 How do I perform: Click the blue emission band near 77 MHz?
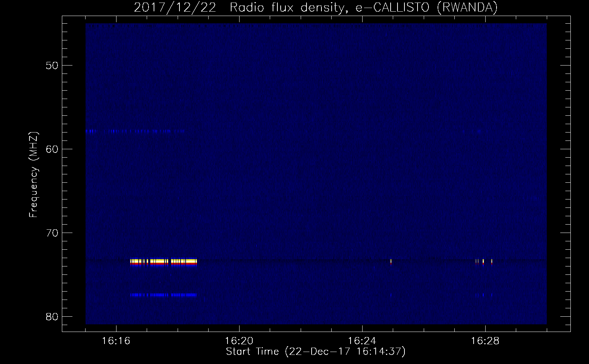tap(163, 295)
